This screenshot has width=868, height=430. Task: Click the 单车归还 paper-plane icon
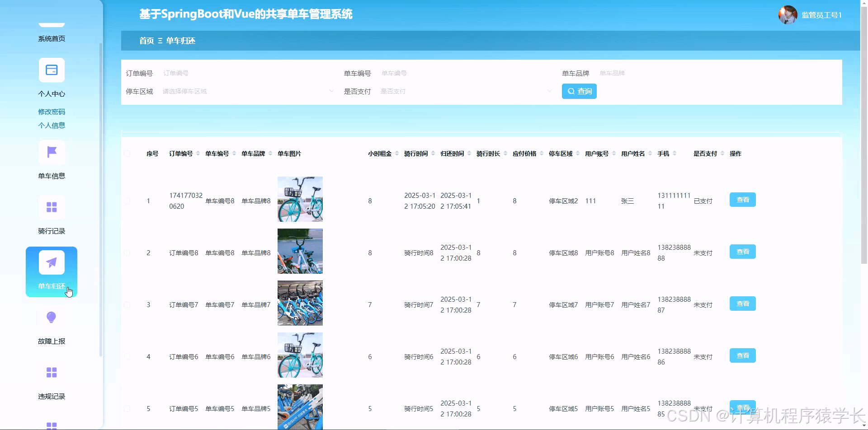click(52, 262)
